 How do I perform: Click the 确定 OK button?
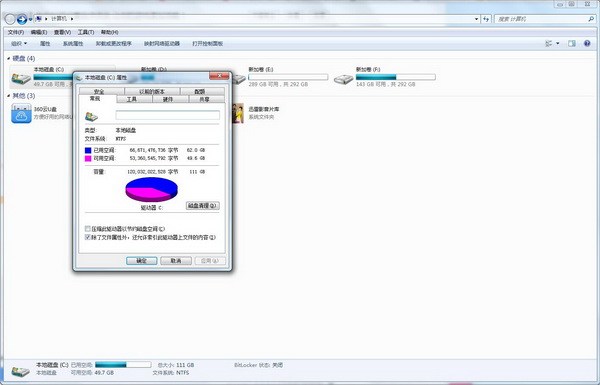(142, 261)
